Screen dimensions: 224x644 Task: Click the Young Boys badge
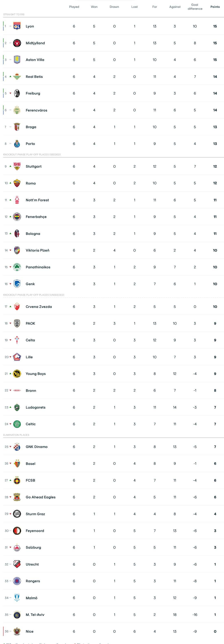(x=17, y=374)
